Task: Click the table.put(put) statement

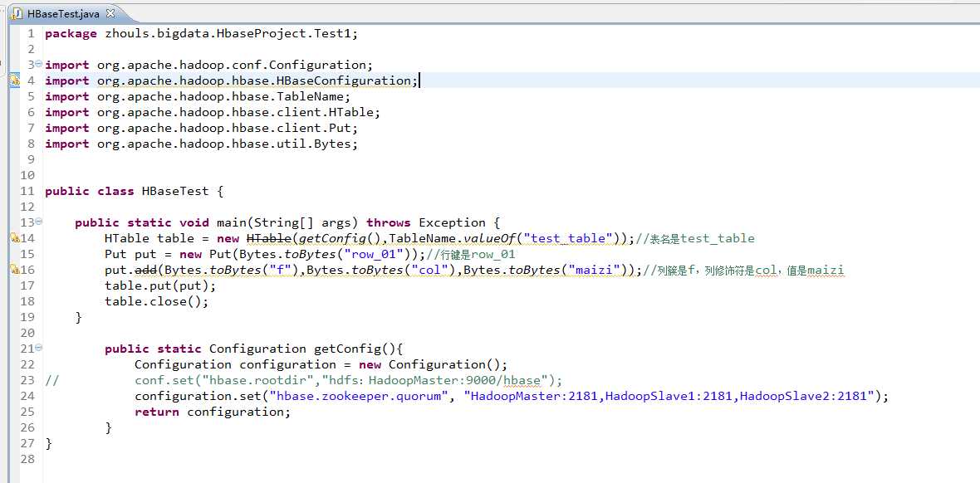Action: tap(160, 285)
